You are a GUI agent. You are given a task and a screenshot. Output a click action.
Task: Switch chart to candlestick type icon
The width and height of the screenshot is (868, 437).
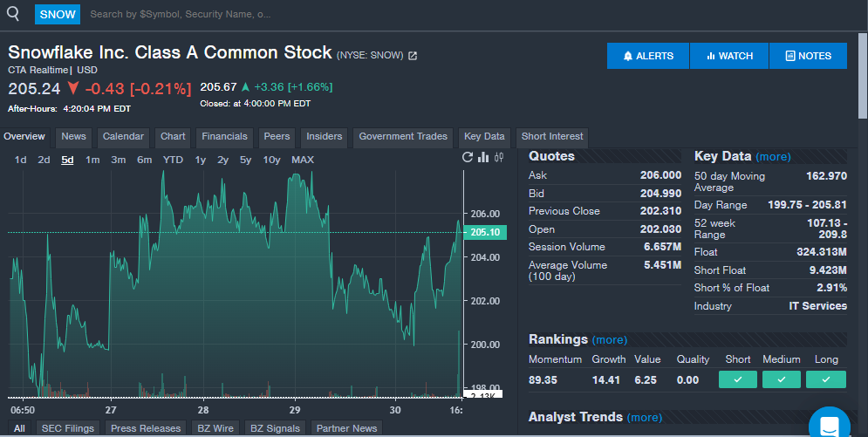click(x=499, y=157)
